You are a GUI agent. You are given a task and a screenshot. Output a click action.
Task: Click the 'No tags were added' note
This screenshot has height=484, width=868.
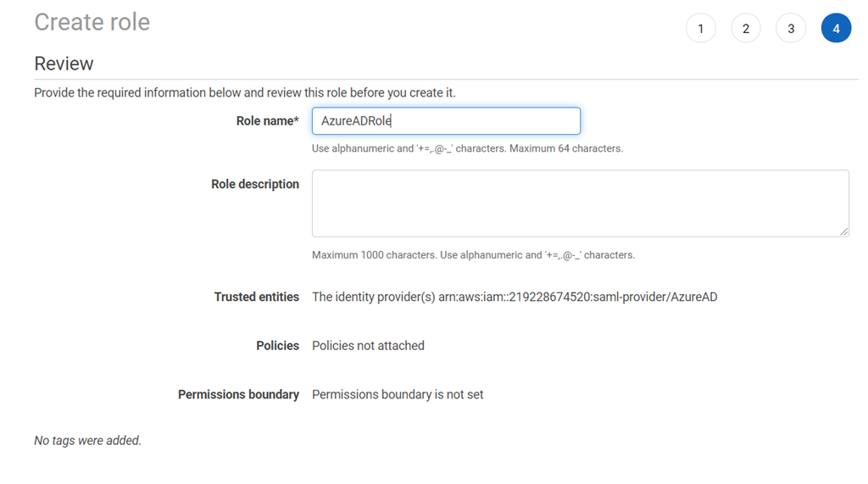(x=87, y=440)
